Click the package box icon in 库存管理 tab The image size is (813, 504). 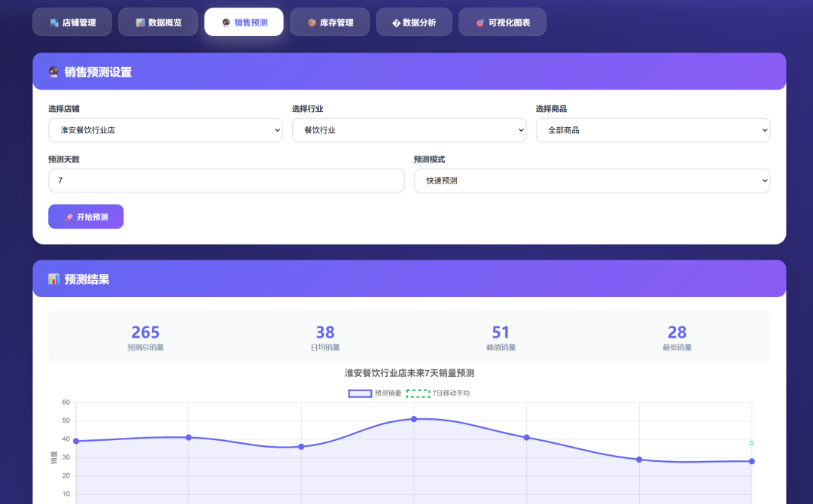312,23
